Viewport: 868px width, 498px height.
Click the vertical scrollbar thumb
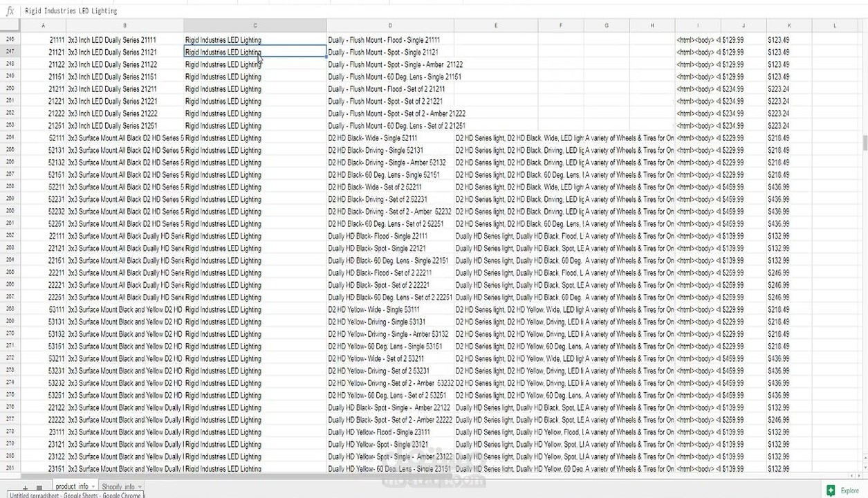(865, 142)
